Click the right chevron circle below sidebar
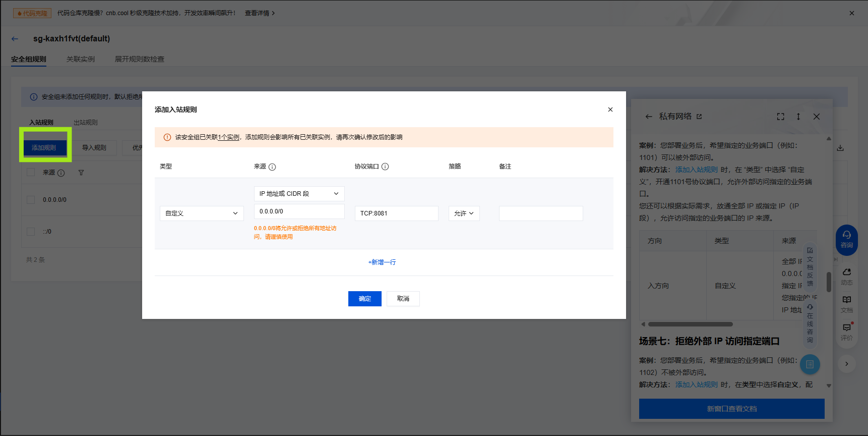This screenshot has height=436, width=868. [847, 364]
